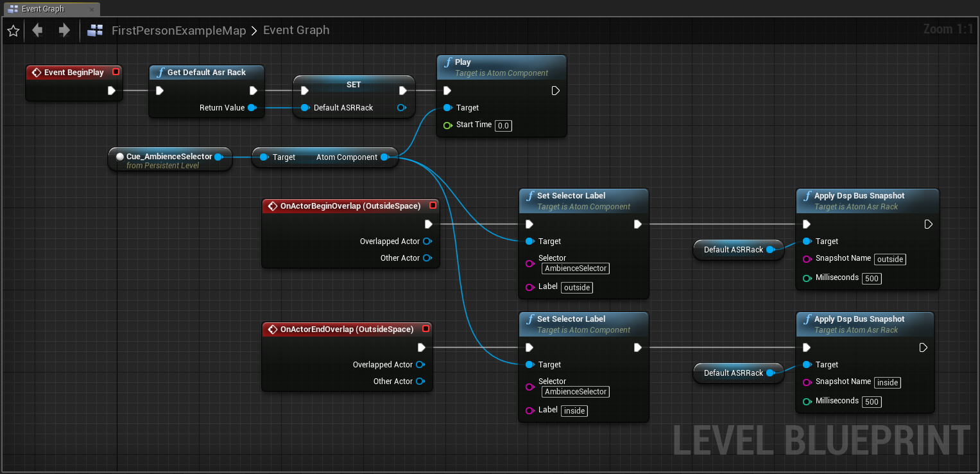Screen dimensions: 980x474
Task: Click SET node Default ASRRack output pin
Action: coord(402,108)
